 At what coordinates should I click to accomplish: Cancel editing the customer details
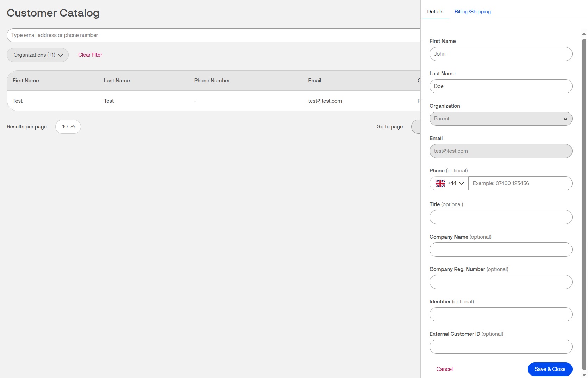(444, 369)
